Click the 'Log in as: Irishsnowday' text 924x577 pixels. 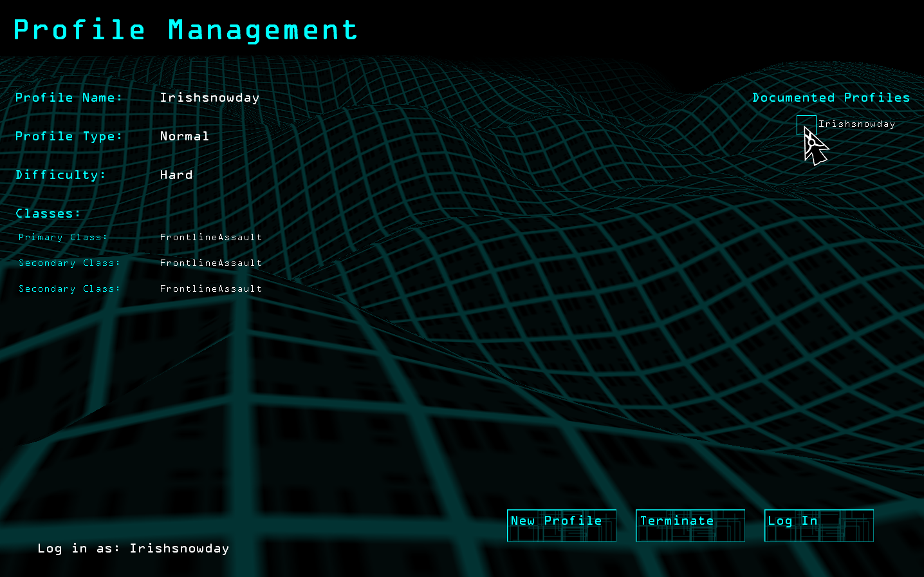point(133,549)
